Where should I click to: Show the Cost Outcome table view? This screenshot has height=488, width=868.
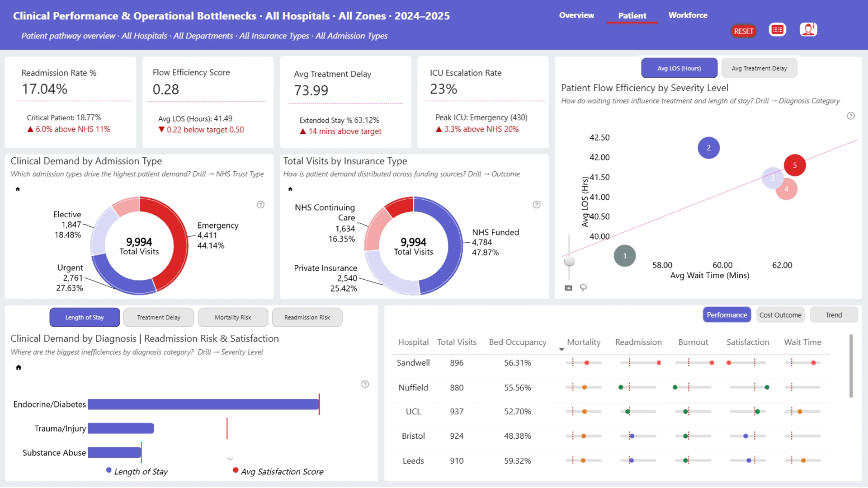pos(780,315)
